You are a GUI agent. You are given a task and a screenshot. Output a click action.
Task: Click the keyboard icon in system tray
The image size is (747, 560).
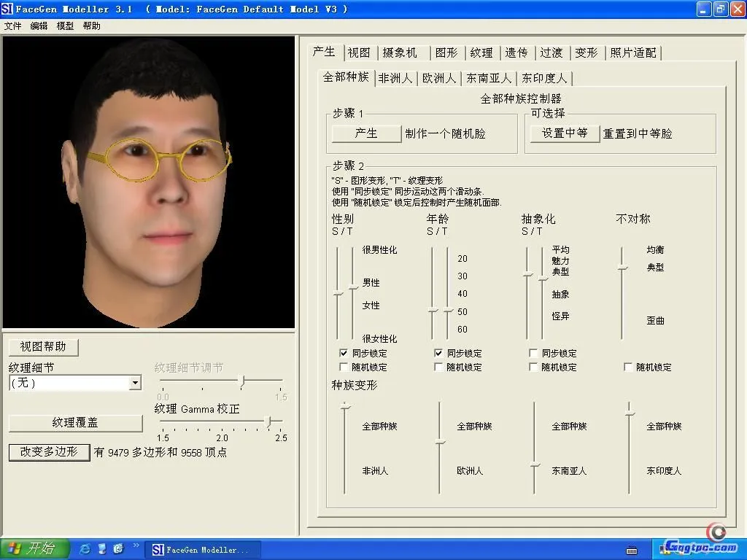(x=632, y=550)
